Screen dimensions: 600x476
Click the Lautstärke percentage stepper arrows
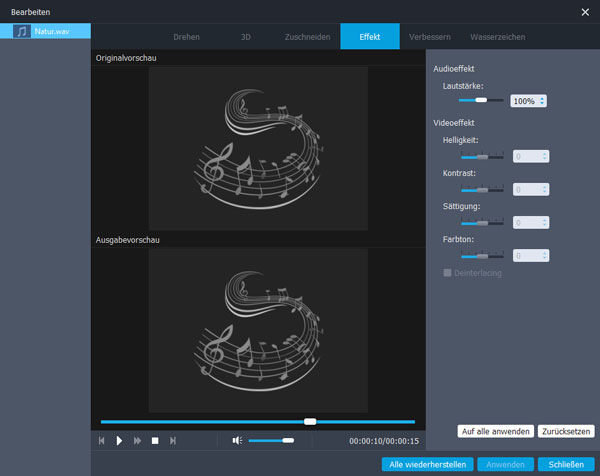[542, 101]
